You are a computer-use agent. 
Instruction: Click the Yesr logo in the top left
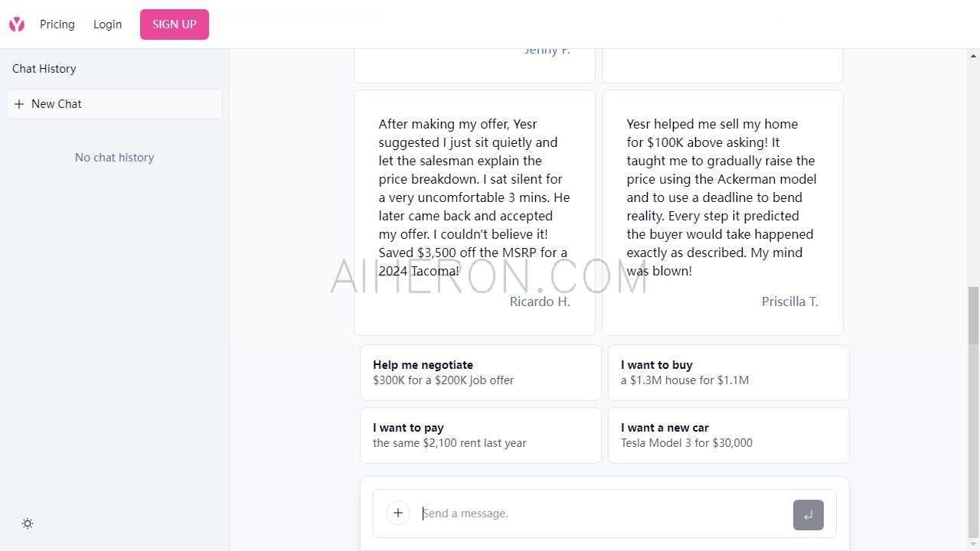16,24
